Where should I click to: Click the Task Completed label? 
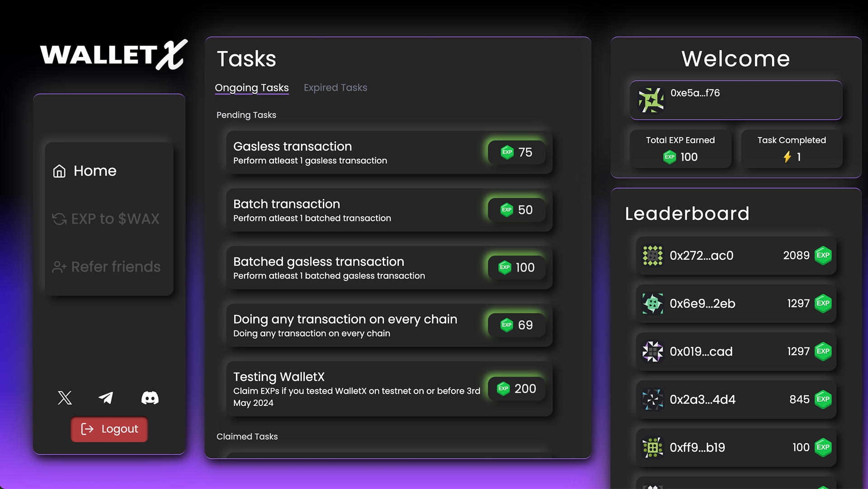(x=792, y=140)
